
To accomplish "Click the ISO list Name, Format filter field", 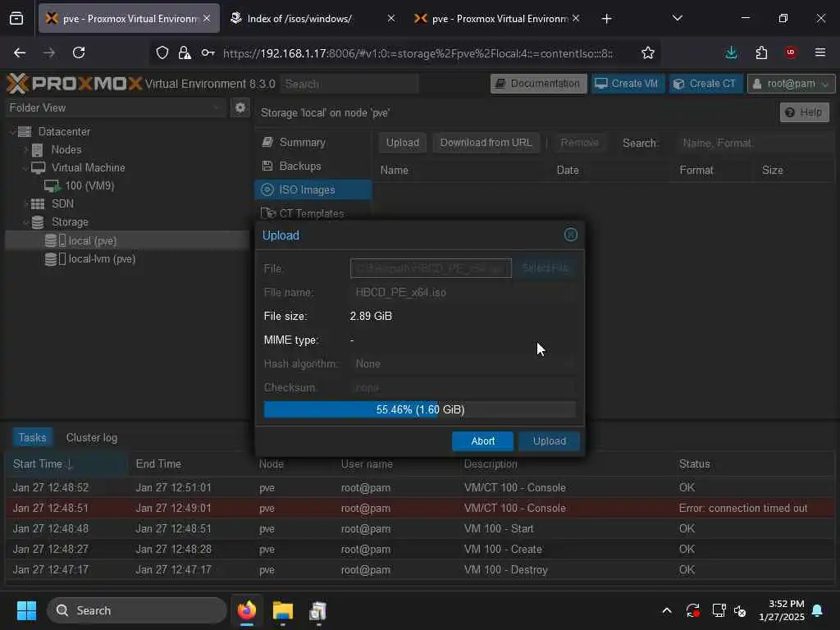I will (755, 143).
